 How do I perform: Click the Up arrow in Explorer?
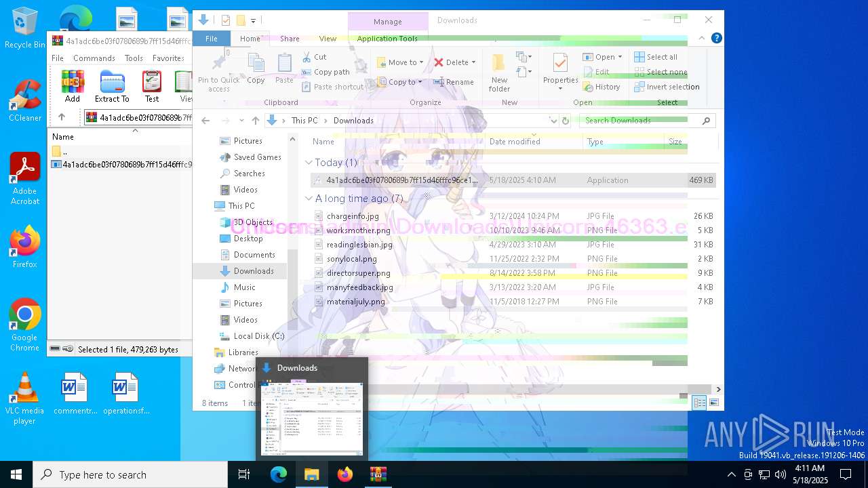256,121
